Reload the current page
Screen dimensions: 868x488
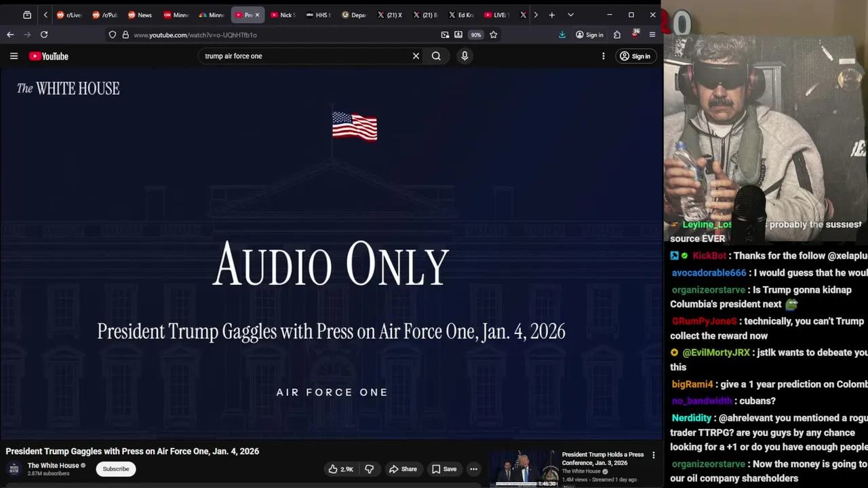pos(44,35)
